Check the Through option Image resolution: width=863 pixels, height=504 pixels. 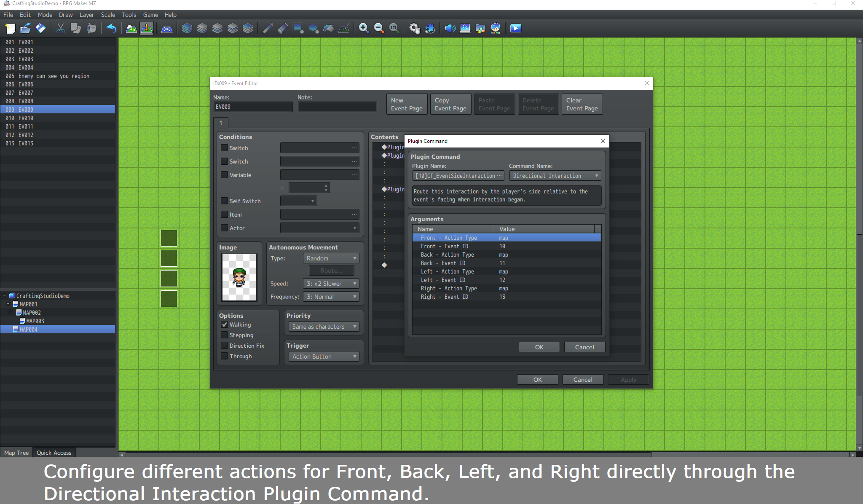point(225,356)
